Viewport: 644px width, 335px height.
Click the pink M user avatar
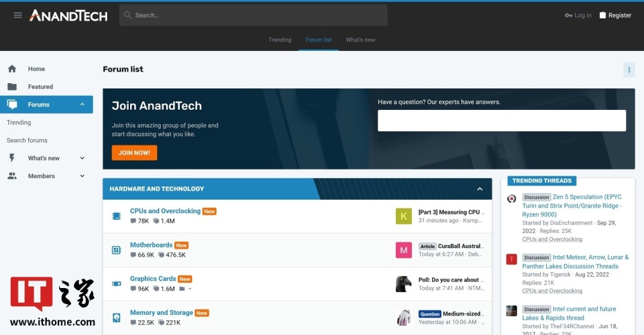point(403,250)
